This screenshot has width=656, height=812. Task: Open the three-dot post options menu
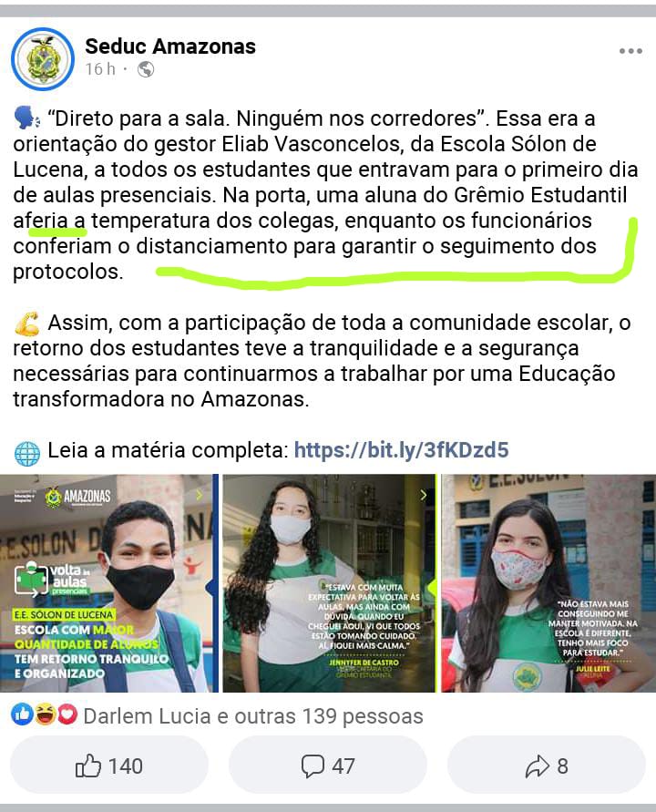click(630, 51)
